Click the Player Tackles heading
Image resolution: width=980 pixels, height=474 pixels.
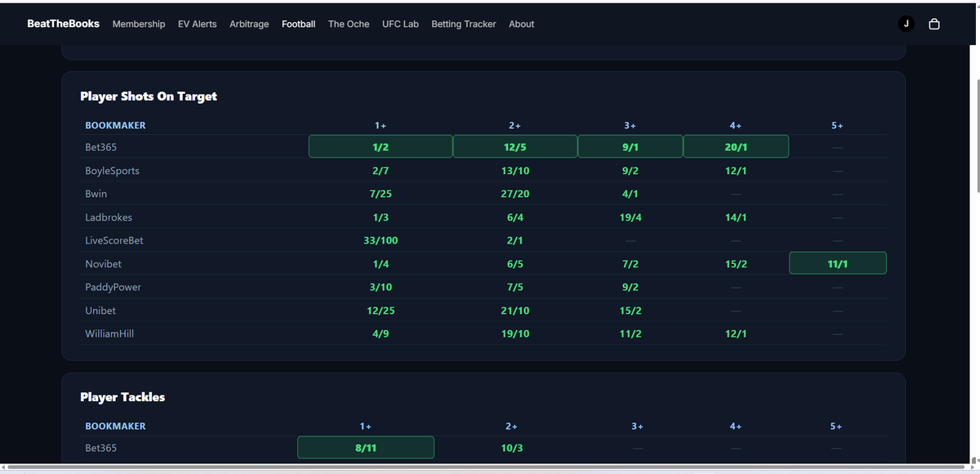(122, 396)
